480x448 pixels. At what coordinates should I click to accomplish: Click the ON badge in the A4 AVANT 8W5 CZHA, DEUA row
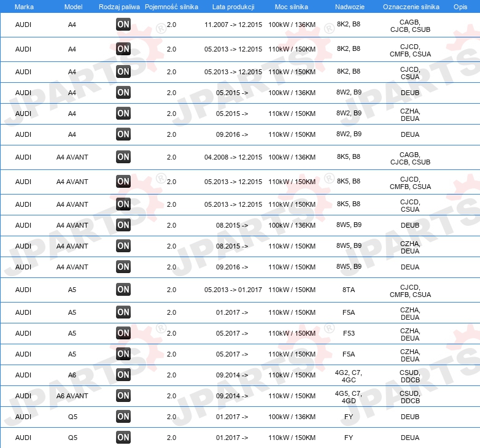123,245
